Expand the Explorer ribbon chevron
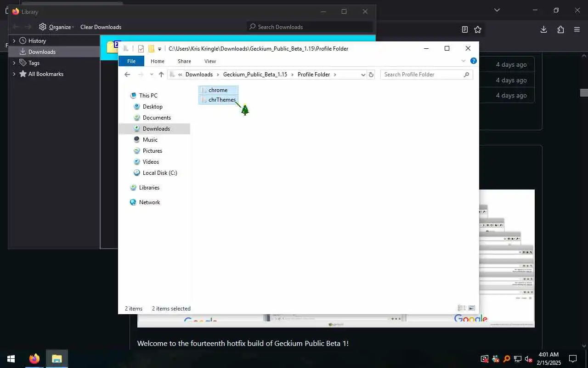The width and height of the screenshot is (588, 368). pos(463,61)
